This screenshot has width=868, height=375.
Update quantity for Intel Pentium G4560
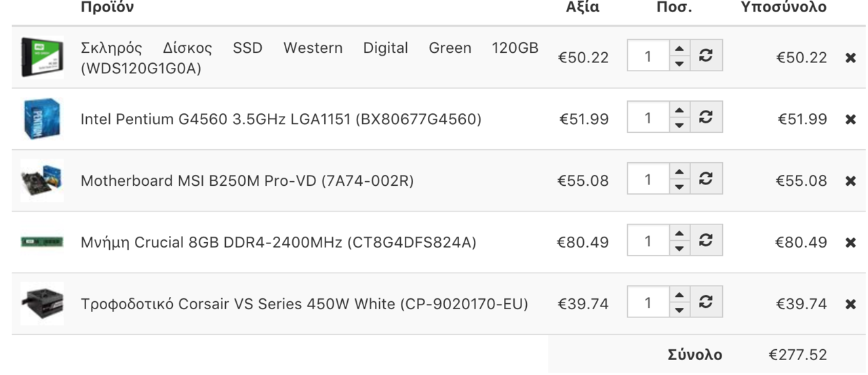(706, 117)
